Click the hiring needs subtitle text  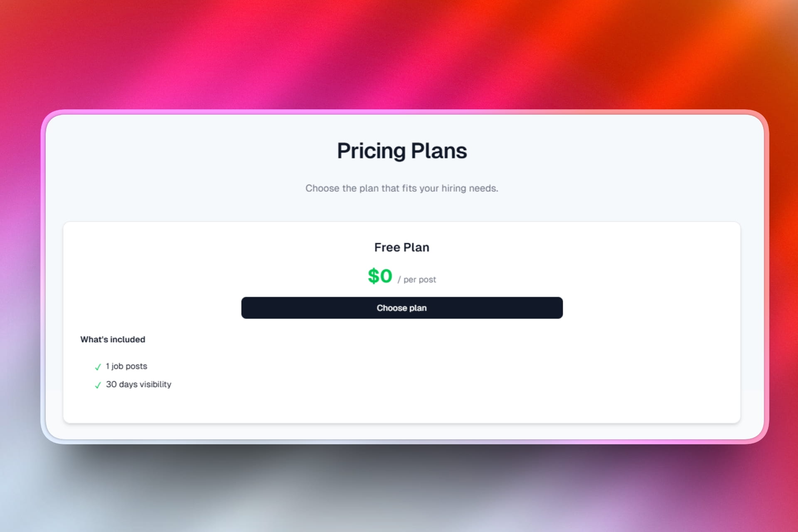tap(401, 188)
